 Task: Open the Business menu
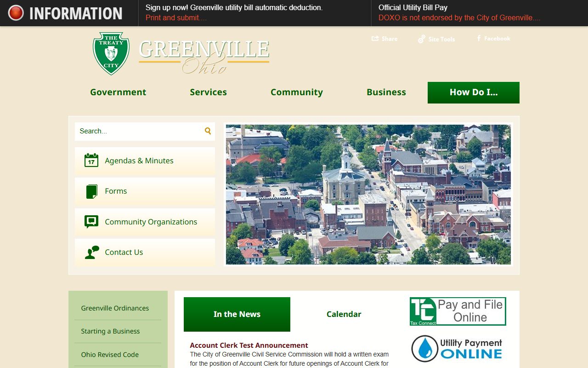(386, 92)
